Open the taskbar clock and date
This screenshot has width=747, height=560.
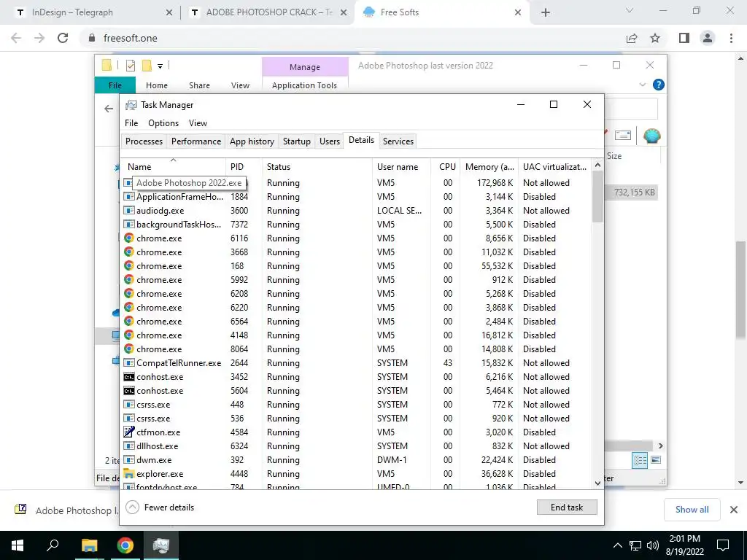684,545
